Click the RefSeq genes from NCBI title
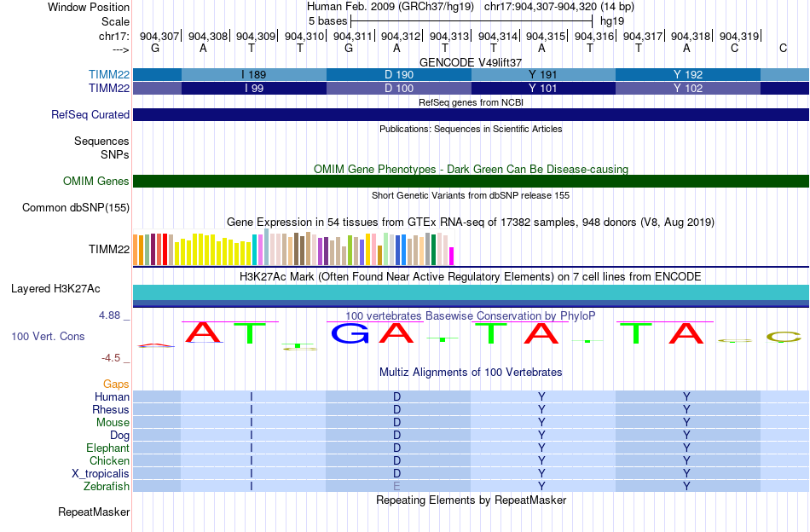810x532 pixels. (x=471, y=102)
